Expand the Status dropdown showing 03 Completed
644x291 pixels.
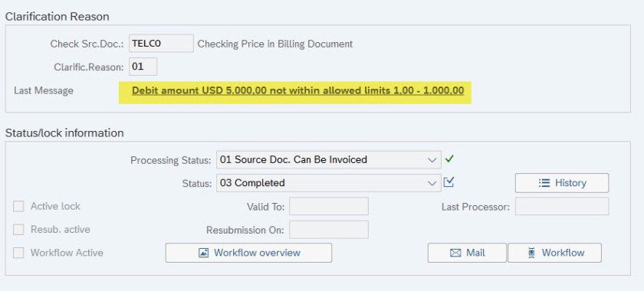pos(432,183)
